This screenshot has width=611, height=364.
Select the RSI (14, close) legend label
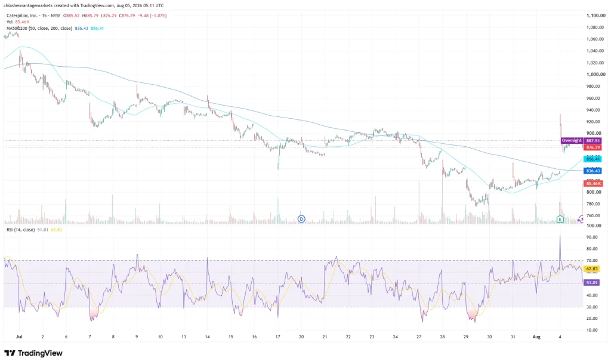(21, 230)
